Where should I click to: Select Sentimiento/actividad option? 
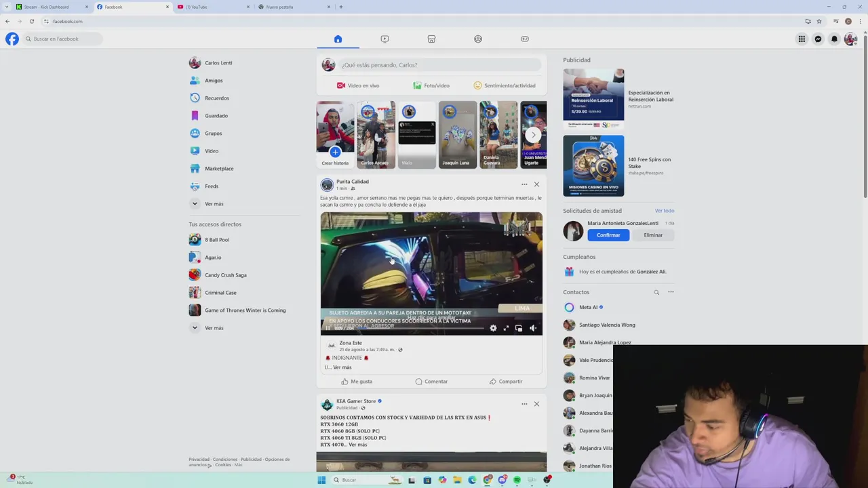point(505,85)
